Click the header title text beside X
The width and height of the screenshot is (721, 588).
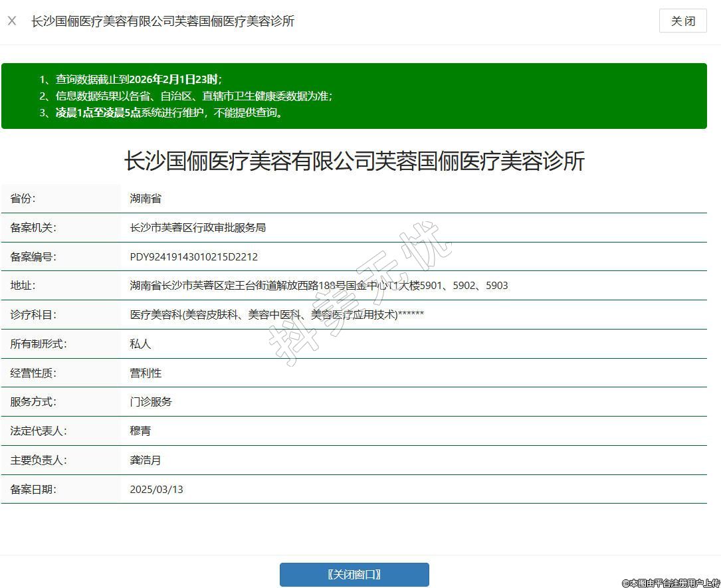point(163,21)
